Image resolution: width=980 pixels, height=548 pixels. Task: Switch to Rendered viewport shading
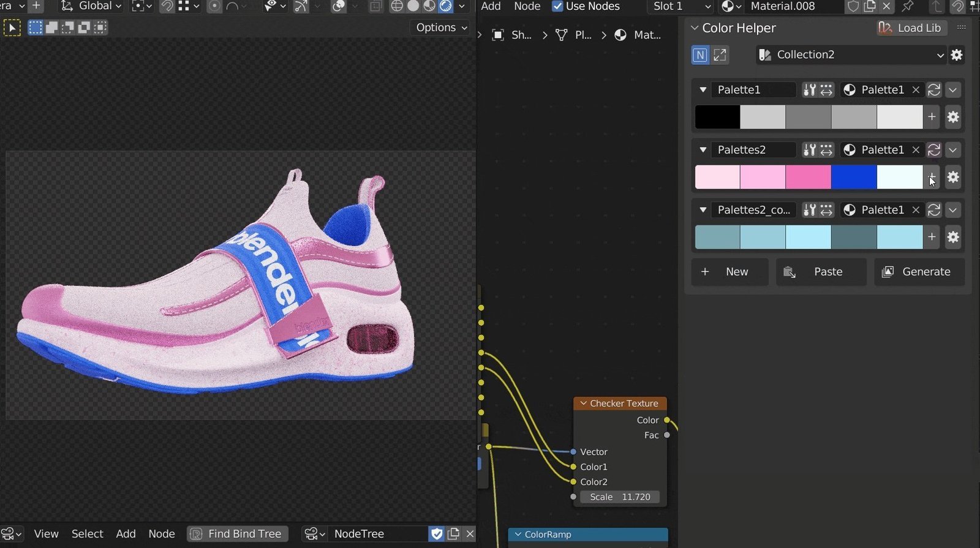(x=446, y=6)
